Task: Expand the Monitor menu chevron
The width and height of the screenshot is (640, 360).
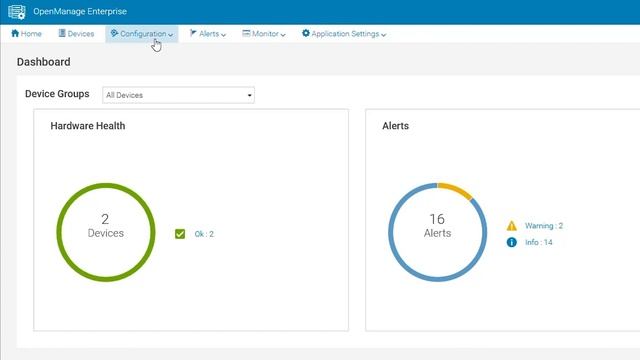Action: pos(283,35)
